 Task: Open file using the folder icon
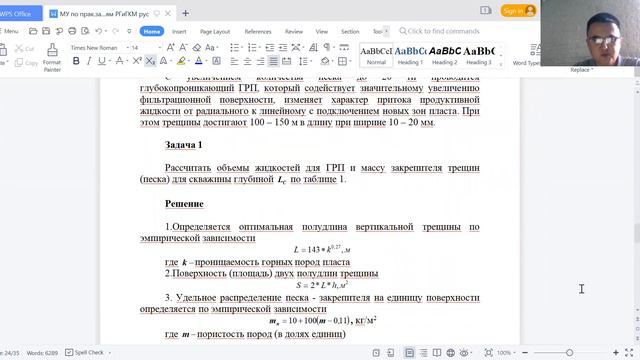point(33,31)
